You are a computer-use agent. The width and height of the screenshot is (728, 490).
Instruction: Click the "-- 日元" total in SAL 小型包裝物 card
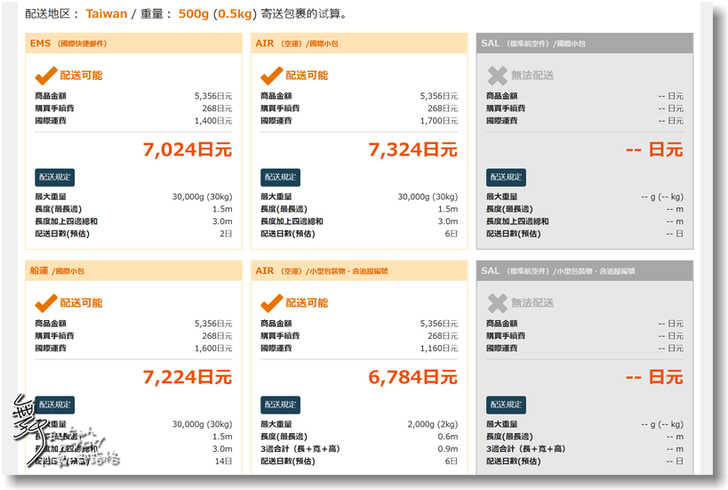pyautogui.click(x=654, y=377)
